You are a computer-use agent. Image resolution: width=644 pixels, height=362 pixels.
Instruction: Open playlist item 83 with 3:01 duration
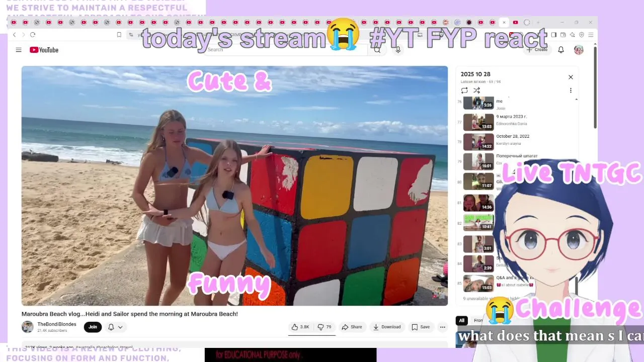(478, 244)
